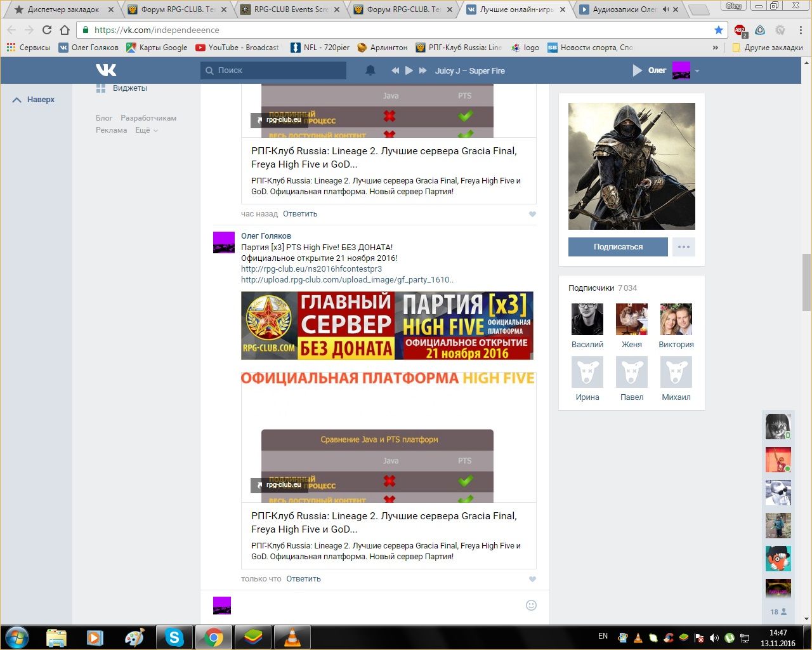
Task: Open the Разработчикам footer link
Action: [148, 118]
